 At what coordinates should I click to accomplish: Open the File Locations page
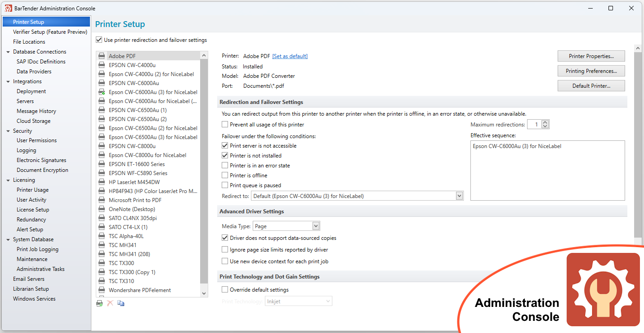tap(29, 42)
